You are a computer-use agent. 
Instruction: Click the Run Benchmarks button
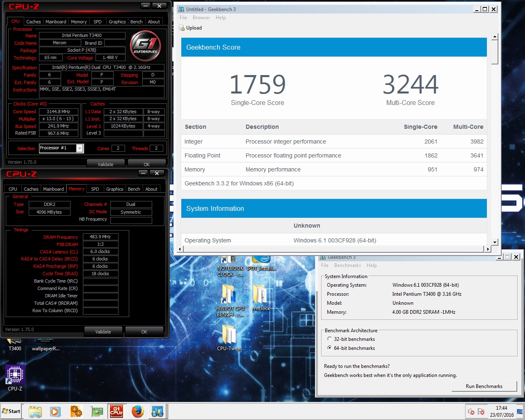(484, 386)
